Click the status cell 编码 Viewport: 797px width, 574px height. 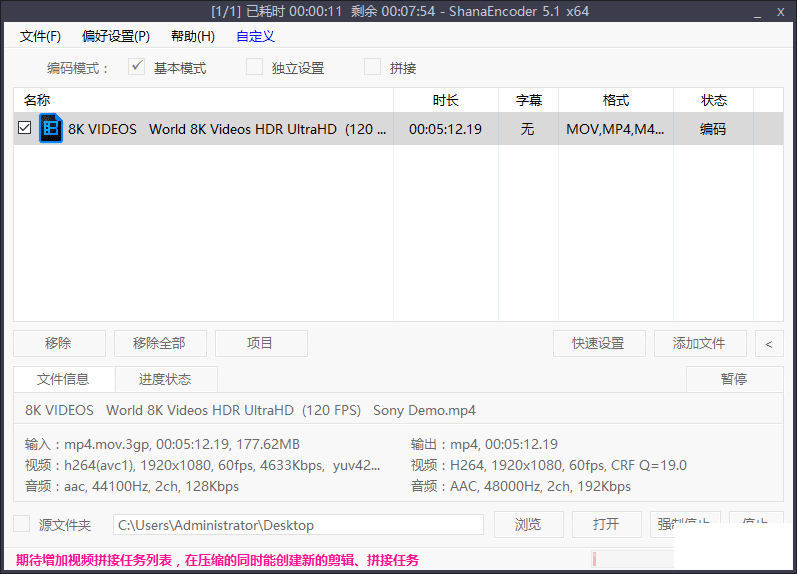tap(713, 129)
